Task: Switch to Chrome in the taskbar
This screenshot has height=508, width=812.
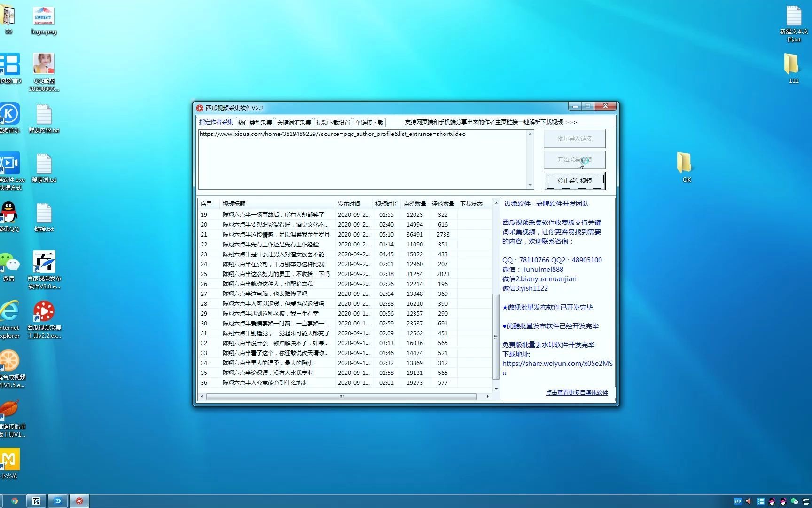Action: 15,501
